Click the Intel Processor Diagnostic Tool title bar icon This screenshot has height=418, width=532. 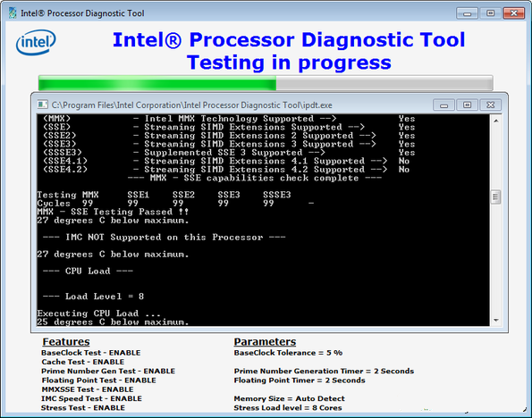point(13,13)
